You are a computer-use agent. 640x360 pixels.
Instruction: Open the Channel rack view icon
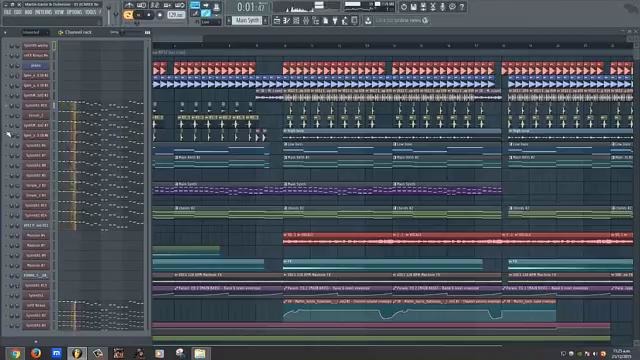(x=296, y=20)
